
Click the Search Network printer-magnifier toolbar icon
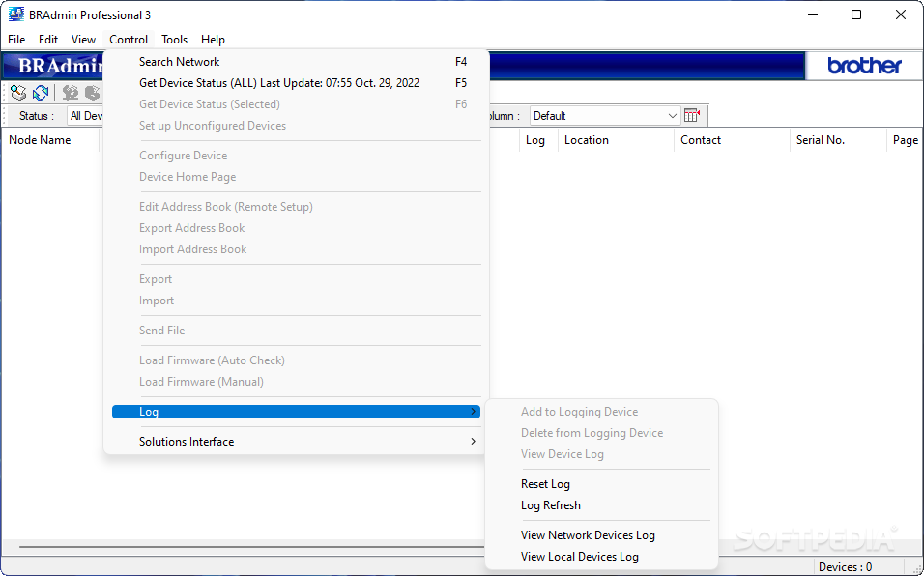click(x=18, y=93)
